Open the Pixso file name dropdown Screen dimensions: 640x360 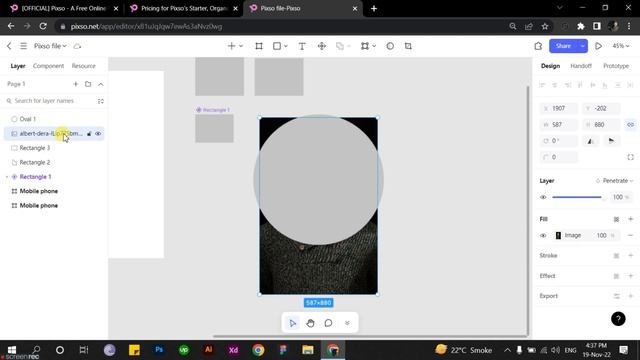point(50,46)
